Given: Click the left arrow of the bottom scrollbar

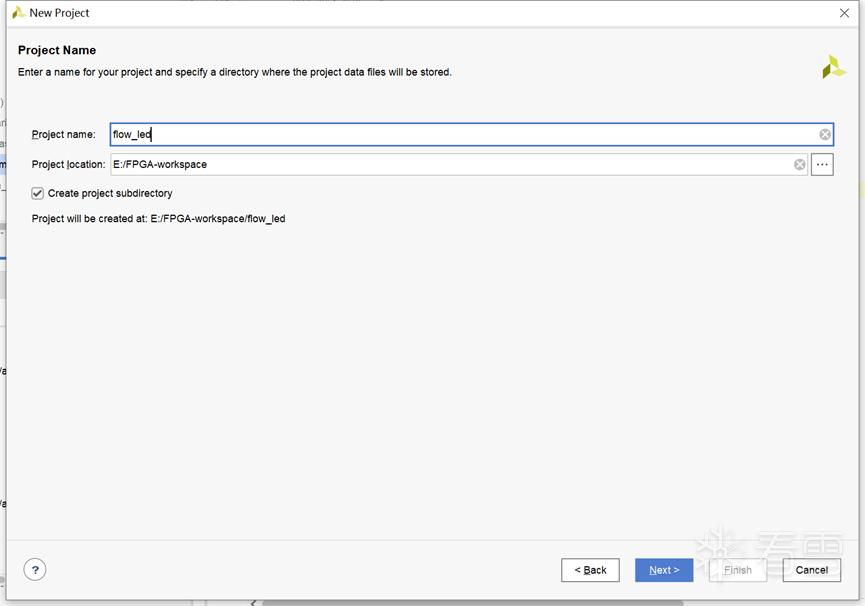Looking at the screenshot, I should pyautogui.click(x=253, y=602).
